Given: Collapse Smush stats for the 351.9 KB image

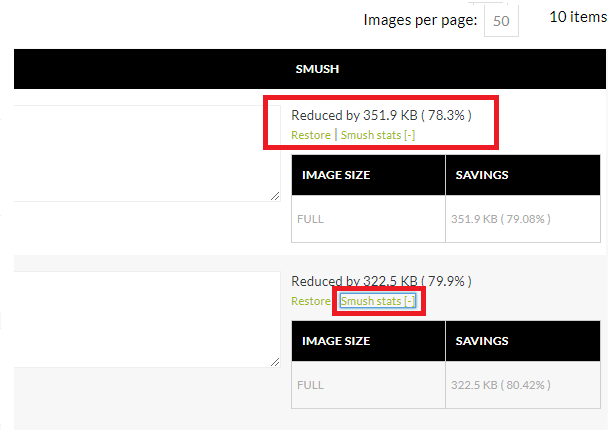Looking at the screenshot, I should (378, 135).
